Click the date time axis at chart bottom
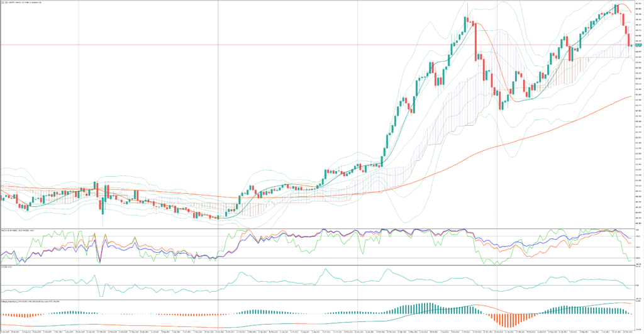Viewport: 644px width, 334px height. (314, 331)
